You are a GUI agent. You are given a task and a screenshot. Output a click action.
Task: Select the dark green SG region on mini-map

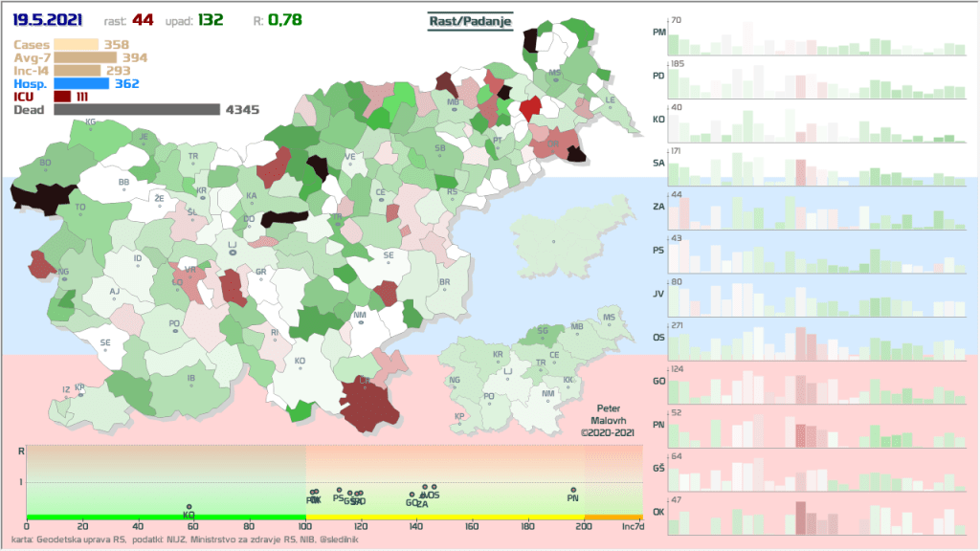point(543,333)
